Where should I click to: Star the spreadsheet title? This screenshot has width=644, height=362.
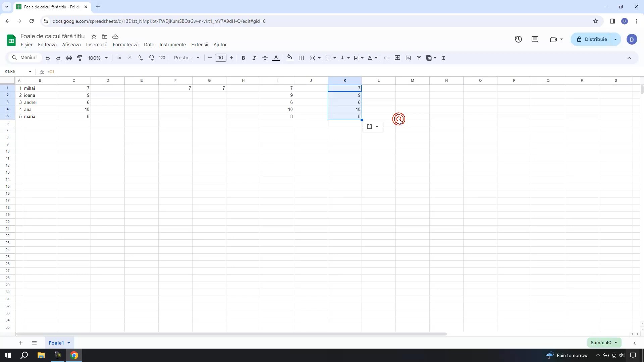[x=94, y=37]
